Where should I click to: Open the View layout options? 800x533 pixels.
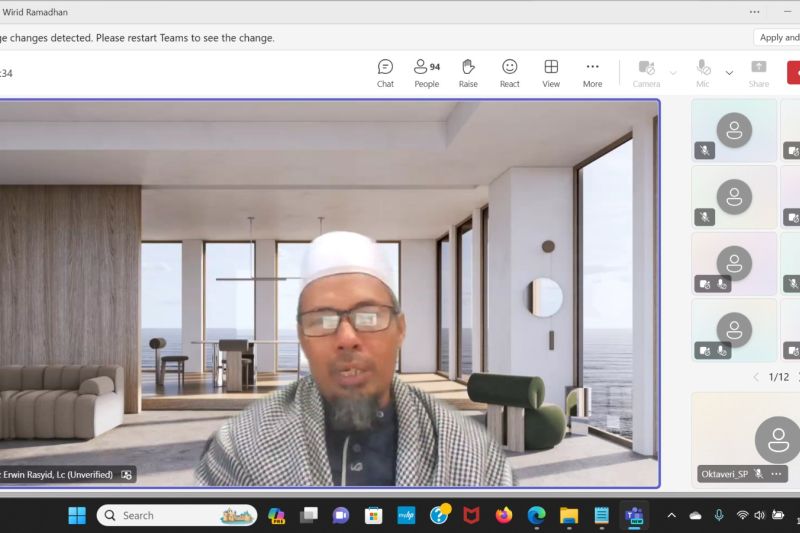click(x=551, y=72)
